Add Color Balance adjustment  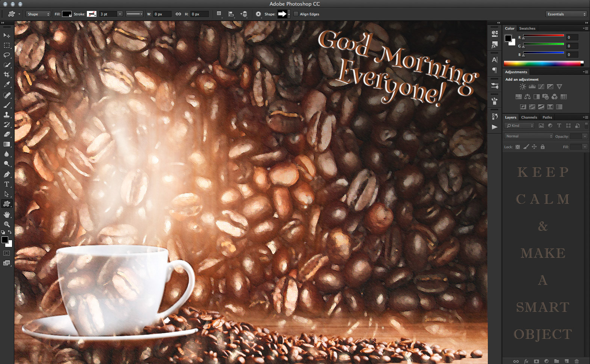point(527,96)
